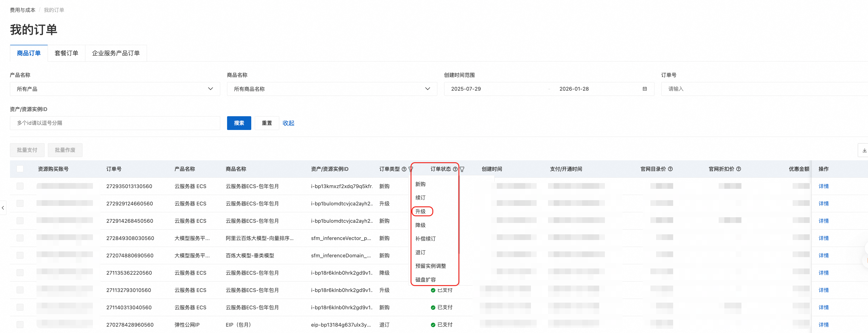Open 详情 for order 270278428960560
This screenshot has height=333, width=868.
pyautogui.click(x=823, y=325)
